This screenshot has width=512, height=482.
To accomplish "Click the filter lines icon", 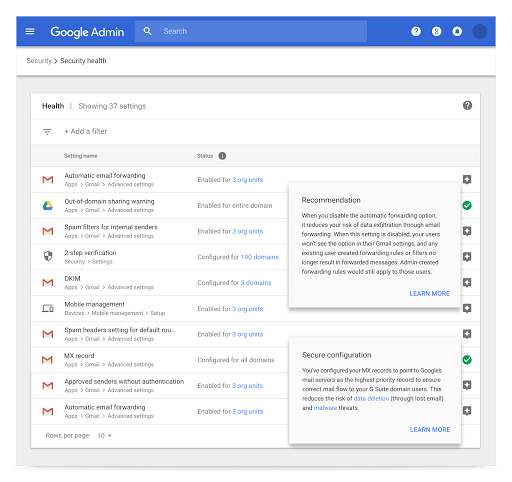I will point(47,132).
